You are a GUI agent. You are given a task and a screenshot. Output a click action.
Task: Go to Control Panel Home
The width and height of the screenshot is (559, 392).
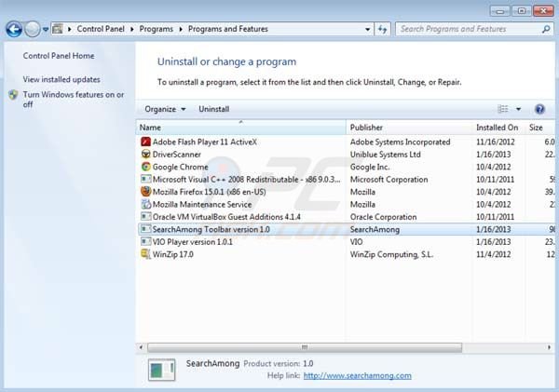click(59, 56)
